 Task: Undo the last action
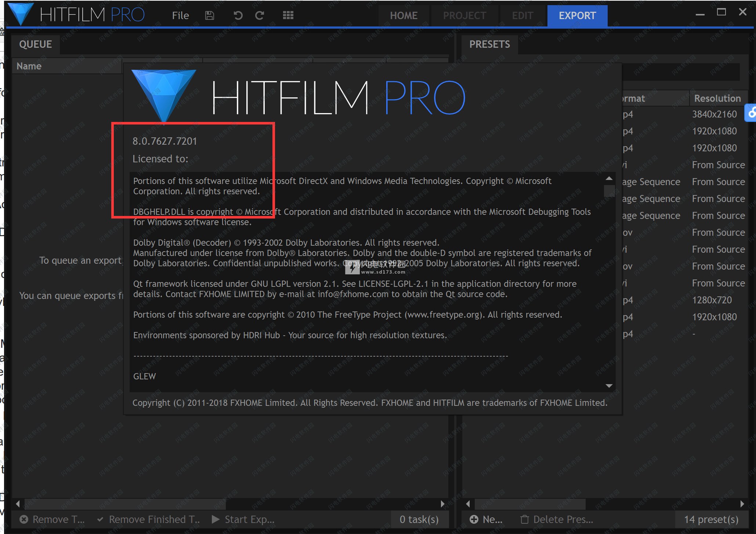[238, 15]
